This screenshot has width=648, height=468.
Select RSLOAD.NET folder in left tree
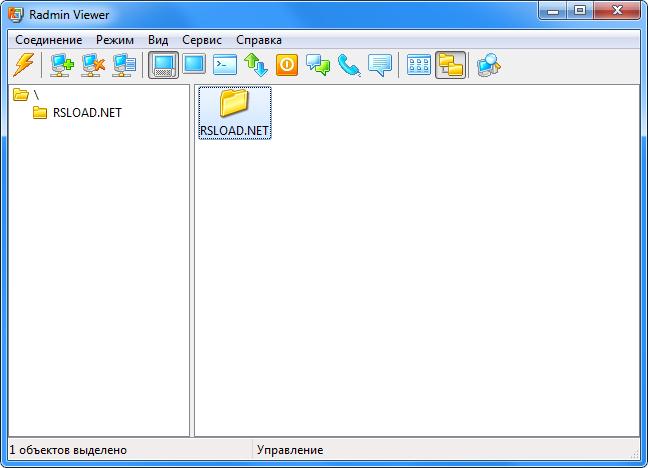[x=77, y=112]
